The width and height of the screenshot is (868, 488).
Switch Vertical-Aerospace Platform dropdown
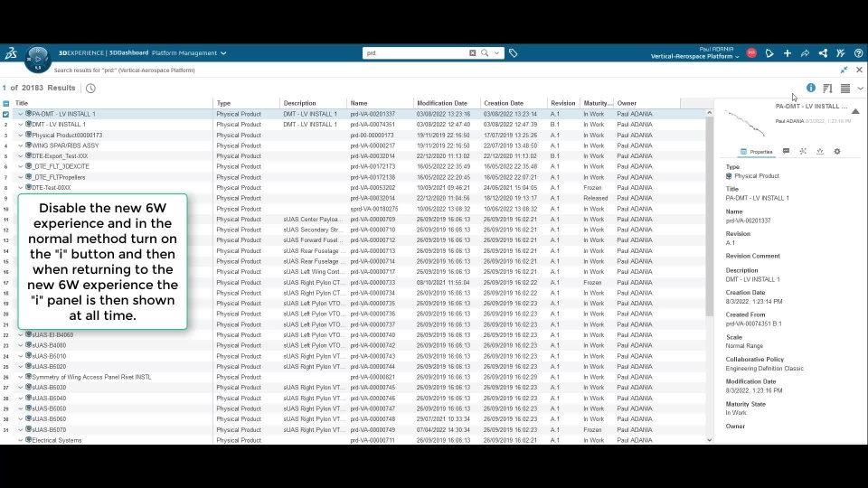click(x=694, y=56)
